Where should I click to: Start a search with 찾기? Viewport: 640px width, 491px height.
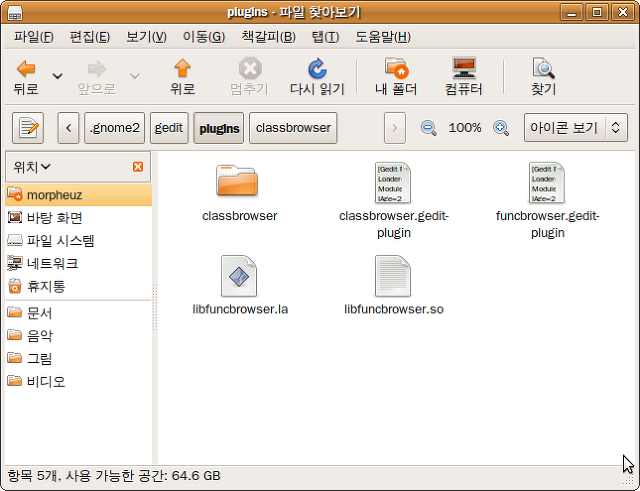[x=543, y=77]
